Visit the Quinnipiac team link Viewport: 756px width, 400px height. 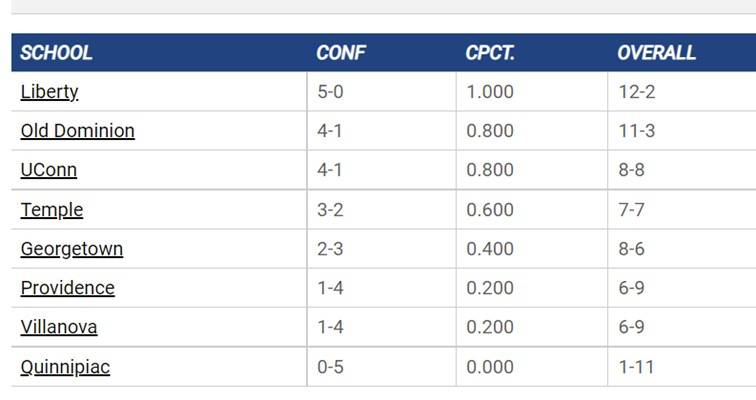[65, 367]
